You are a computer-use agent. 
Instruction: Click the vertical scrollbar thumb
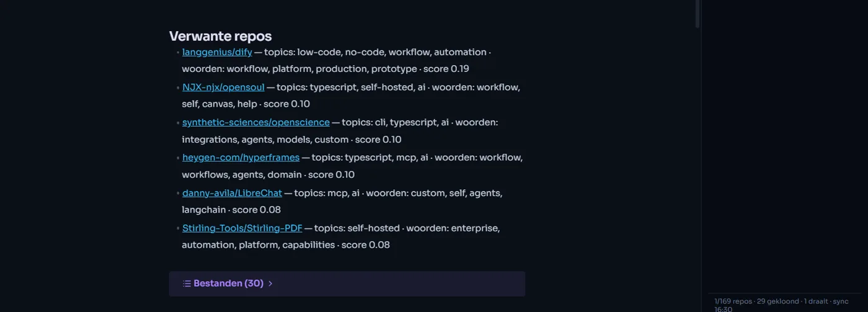697,14
